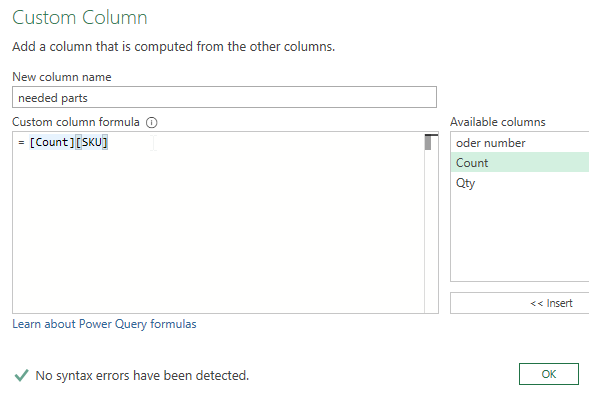The width and height of the screenshot is (589, 399).
Task: Open Learn about Power Query formulas link
Action: 104,324
